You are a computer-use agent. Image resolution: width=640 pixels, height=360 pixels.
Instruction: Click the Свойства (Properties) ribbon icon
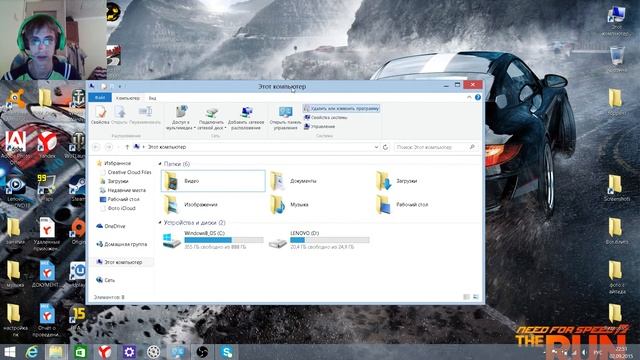[x=100, y=115]
